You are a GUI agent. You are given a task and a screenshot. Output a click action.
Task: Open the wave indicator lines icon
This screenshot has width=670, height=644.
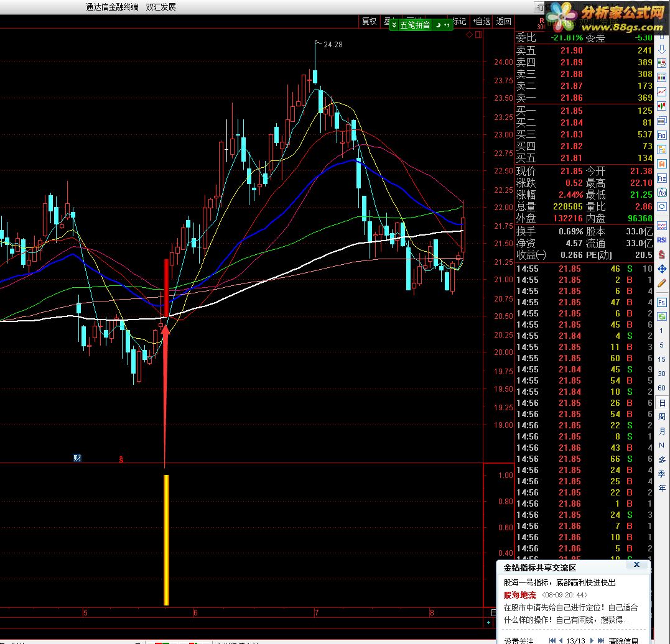click(661, 226)
